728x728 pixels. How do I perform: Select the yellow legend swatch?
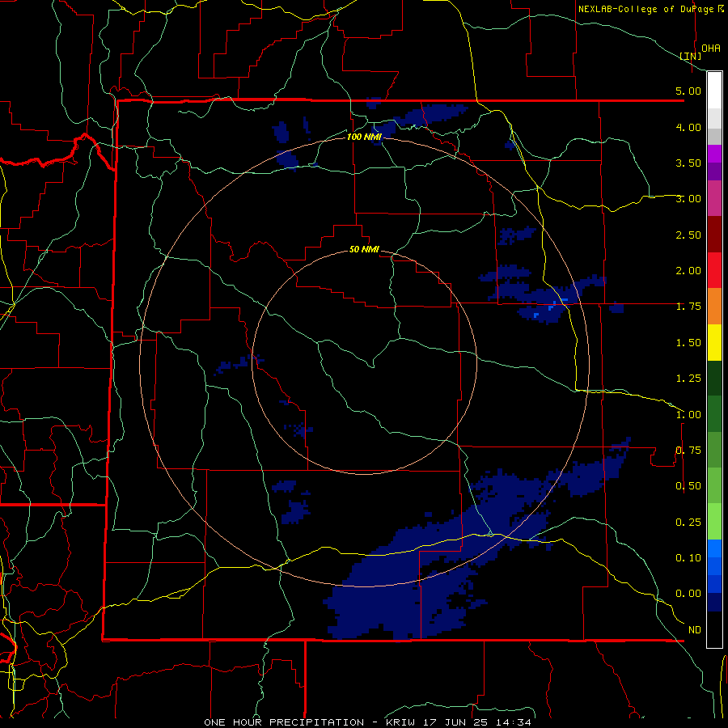point(714,342)
